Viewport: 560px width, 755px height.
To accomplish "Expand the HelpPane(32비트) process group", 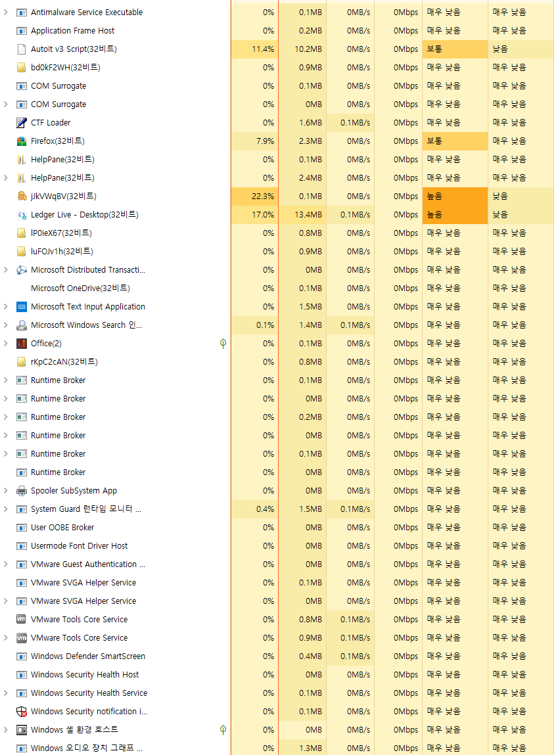I will [6, 177].
